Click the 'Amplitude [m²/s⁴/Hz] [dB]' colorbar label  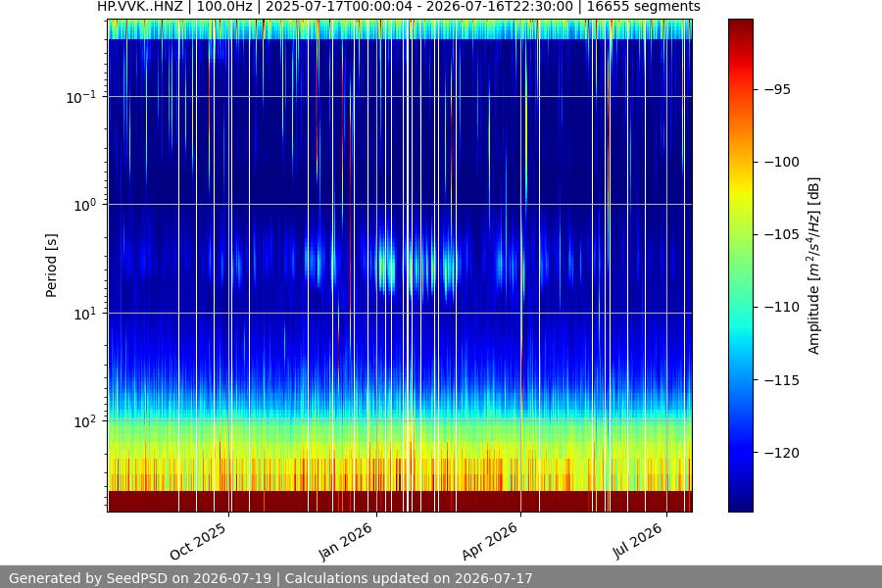click(x=814, y=266)
